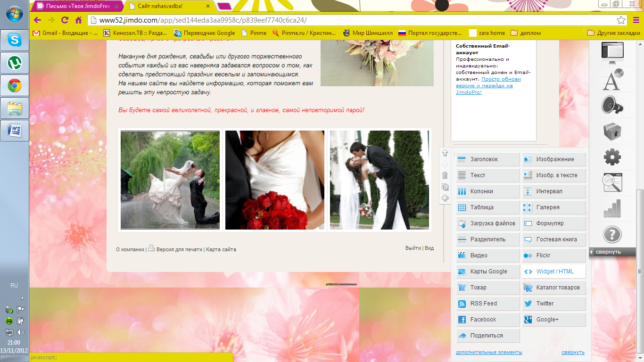Screen dimensions: 644x362
Task: Open the box upgrade sidebar icon
Action: click(x=612, y=132)
